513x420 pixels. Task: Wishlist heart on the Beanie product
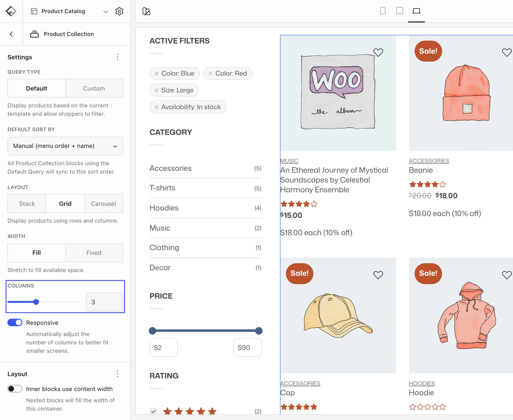(x=507, y=52)
